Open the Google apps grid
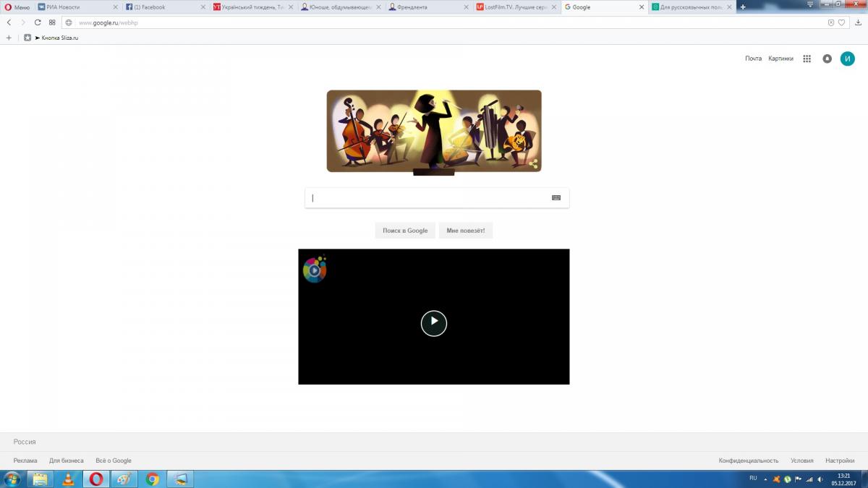Image resolution: width=868 pixels, height=488 pixels. coord(807,59)
